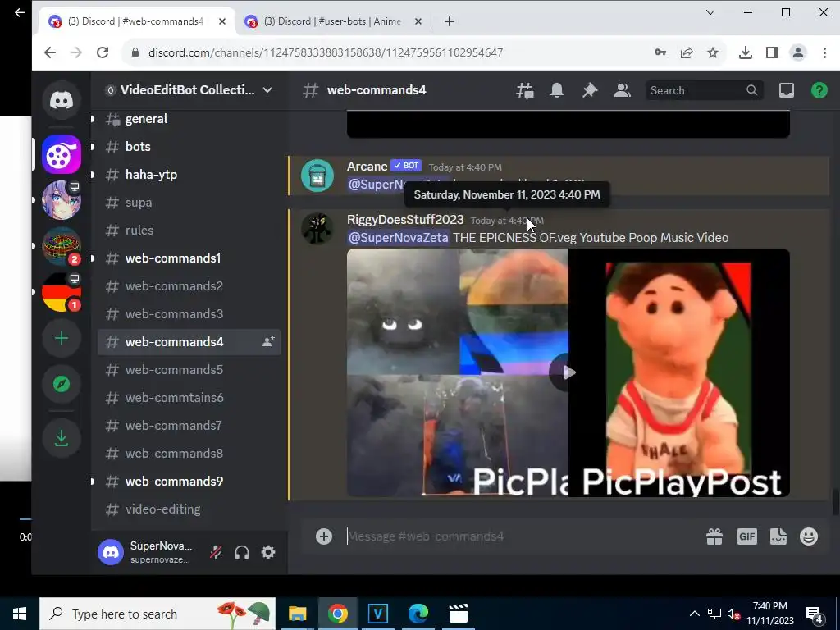The image size is (840, 630).
Task: Send a gift with the gift icon
Action: [714, 536]
